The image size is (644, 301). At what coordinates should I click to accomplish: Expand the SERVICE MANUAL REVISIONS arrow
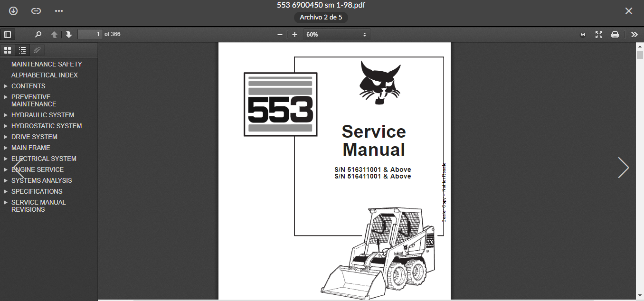[x=6, y=202]
